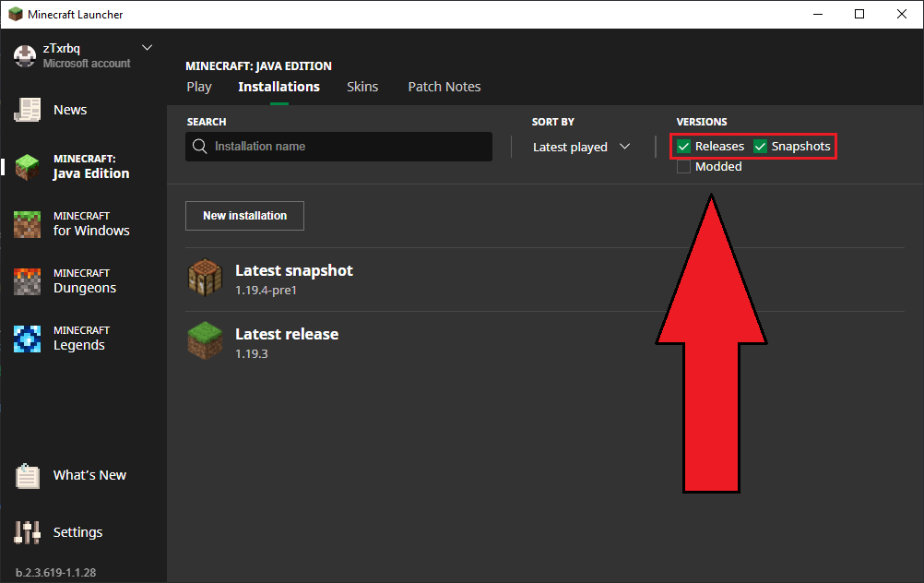Click the crafting table icon for Latest snapshot
This screenshot has width=924, height=583.
(205, 278)
